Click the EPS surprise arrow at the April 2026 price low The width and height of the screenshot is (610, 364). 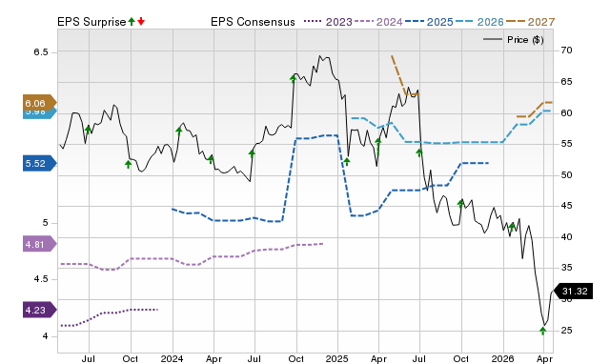point(542,331)
